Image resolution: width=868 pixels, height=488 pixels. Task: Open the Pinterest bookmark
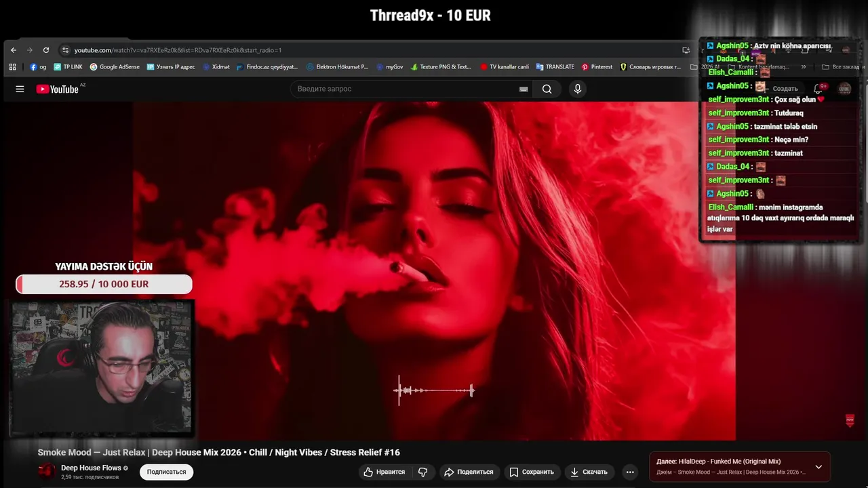coord(597,67)
